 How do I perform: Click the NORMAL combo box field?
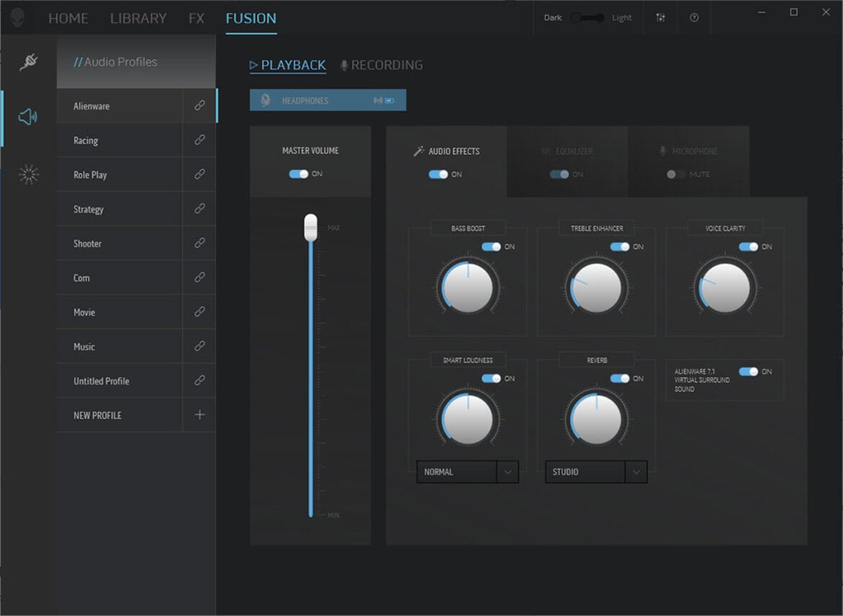(468, 472)
